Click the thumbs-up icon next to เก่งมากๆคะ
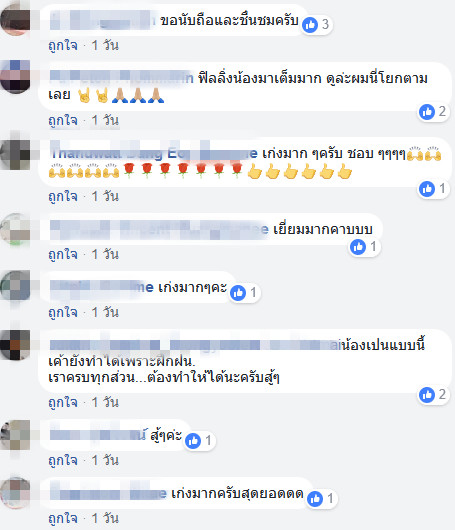 tap(238, 293)
